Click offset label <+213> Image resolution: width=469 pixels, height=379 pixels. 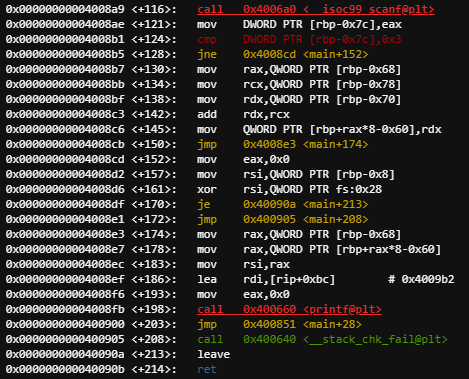tap(154, 354)
